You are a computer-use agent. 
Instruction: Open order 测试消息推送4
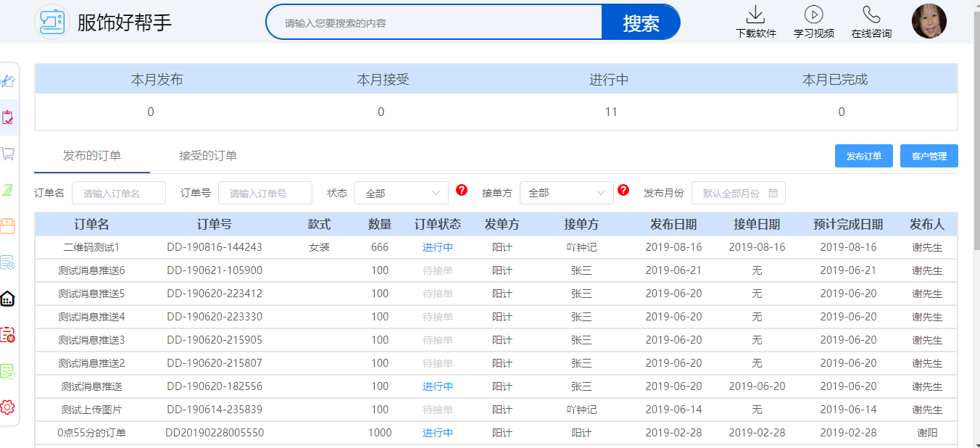(91, 317)
